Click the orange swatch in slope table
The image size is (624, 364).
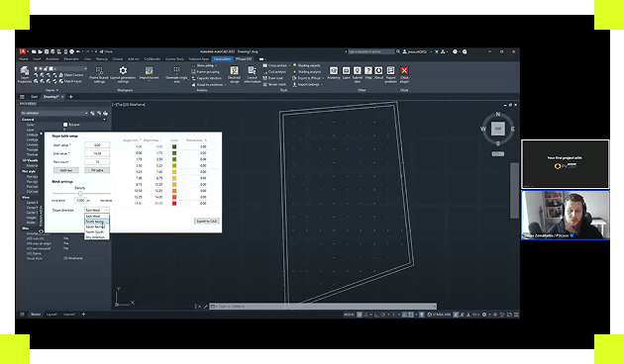pyautogui.click(x=174, y=191)
